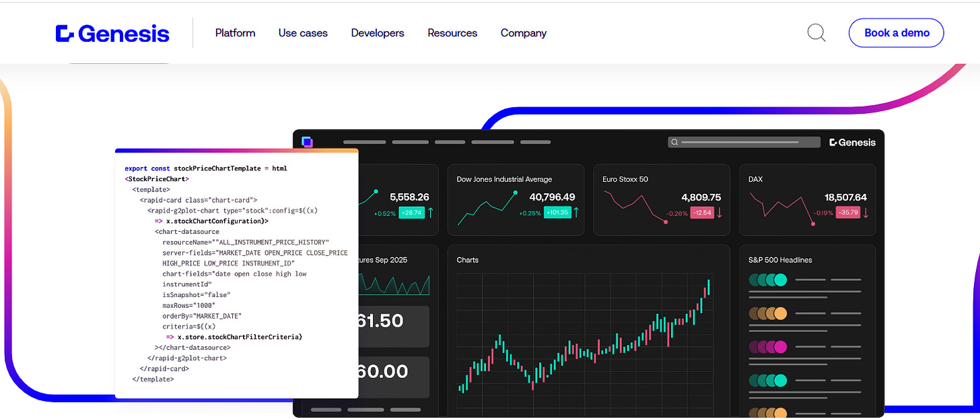The width and height of the screenshot is (980, 419).
Task: Click the Dow Jones sparkline chart
Action: pyautogui.click(x=487, y=209)
